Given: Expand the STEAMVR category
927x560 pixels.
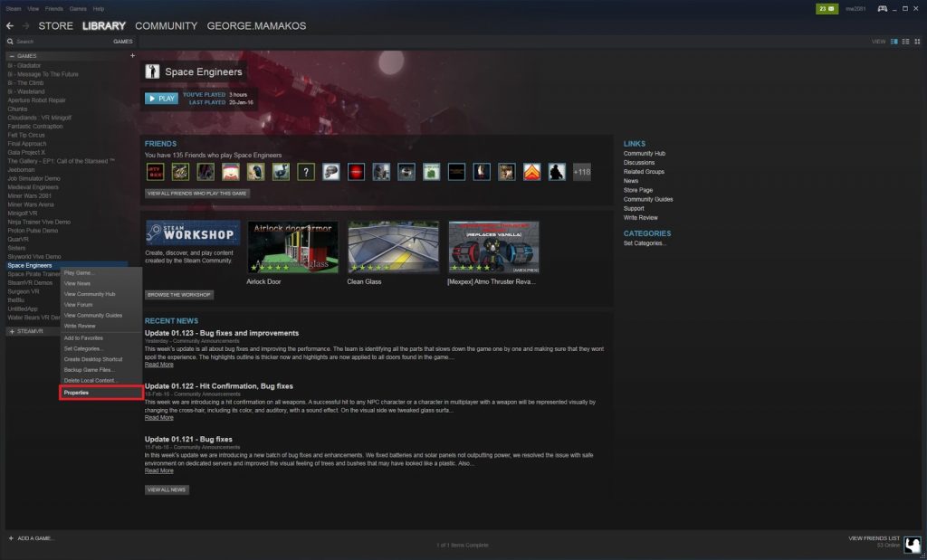Looking at the screenshot, I should pyautogui.click(x=12, y=331).
